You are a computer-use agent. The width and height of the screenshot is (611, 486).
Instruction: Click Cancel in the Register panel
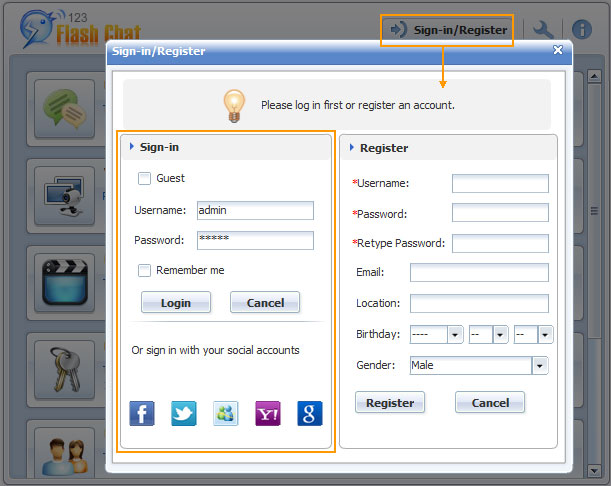490,402
